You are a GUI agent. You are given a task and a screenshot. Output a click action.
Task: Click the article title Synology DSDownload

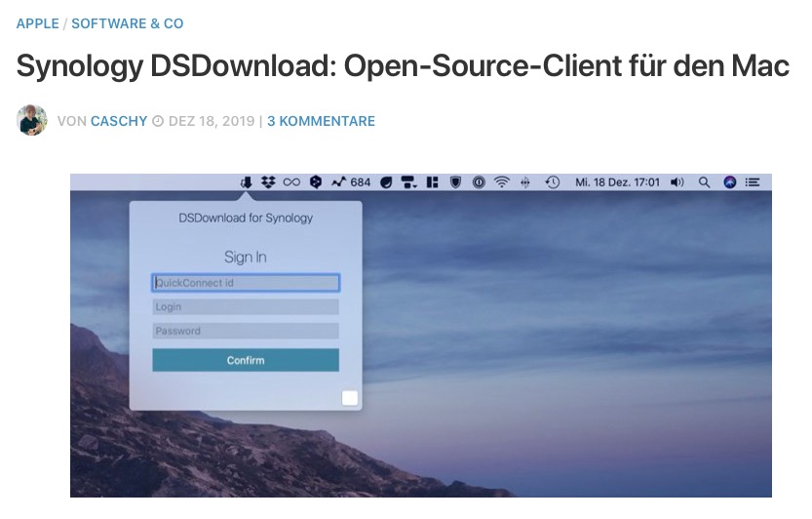point(403,66)
